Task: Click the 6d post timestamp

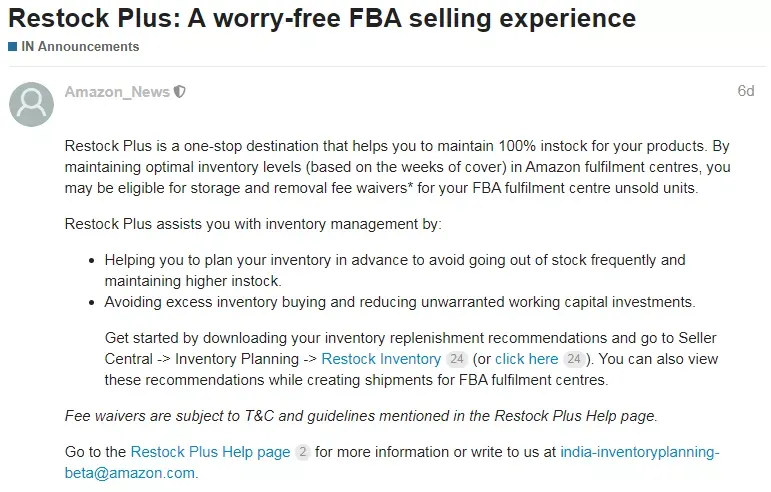Action: (745, 91)
